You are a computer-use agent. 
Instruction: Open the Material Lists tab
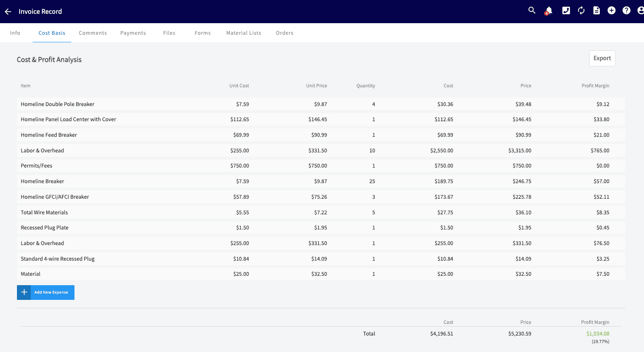point(244,33)
